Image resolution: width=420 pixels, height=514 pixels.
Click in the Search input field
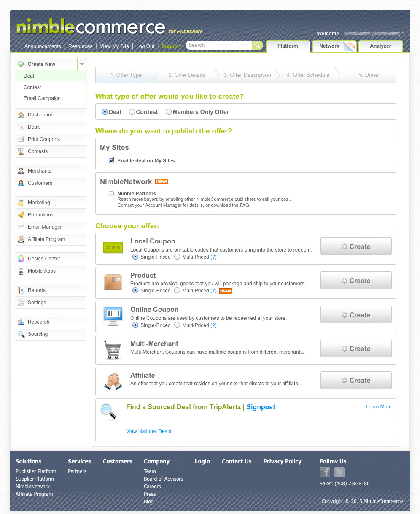(220, 45)
